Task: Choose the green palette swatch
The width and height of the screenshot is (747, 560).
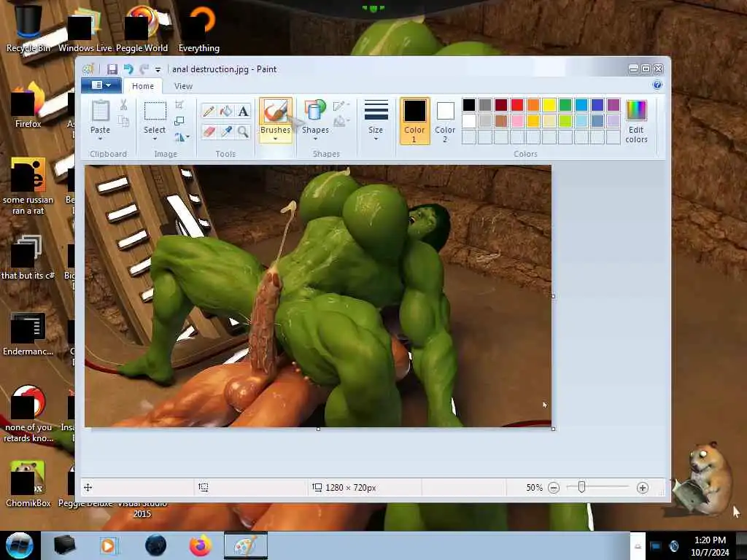Action: pyautogui.click(x=565, y=105)
